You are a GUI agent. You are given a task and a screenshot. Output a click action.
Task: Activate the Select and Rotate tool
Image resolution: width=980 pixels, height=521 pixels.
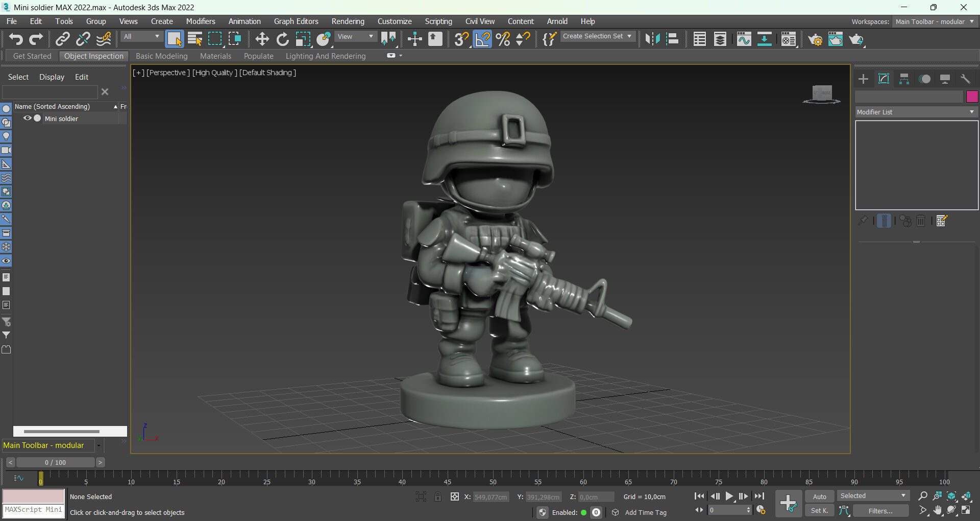[282, 39]
